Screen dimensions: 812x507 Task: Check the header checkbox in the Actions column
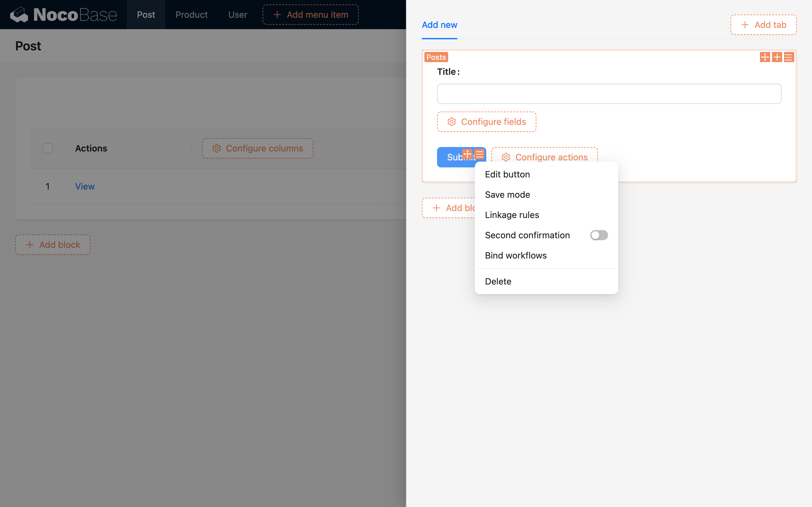47,148
